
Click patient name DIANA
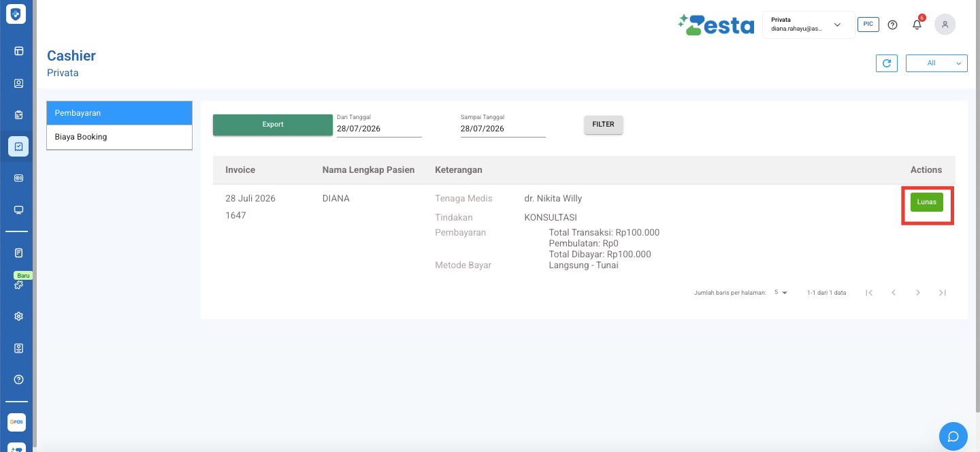point(336,199)
